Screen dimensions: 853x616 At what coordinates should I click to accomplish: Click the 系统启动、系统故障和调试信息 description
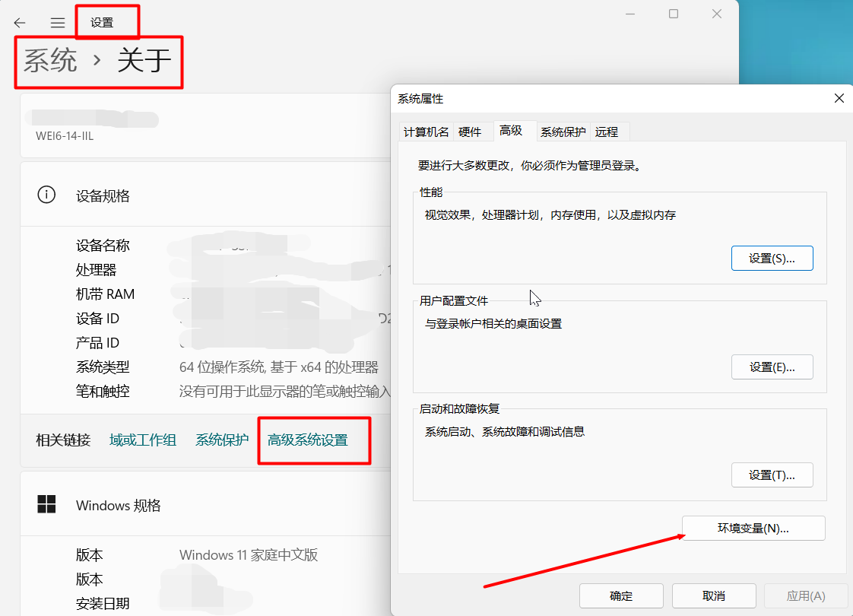click(505, 431)
